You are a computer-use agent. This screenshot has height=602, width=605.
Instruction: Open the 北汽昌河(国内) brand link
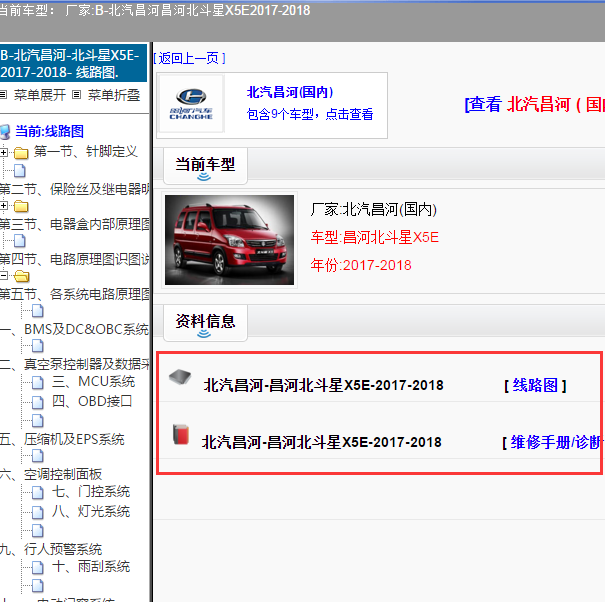290,92
